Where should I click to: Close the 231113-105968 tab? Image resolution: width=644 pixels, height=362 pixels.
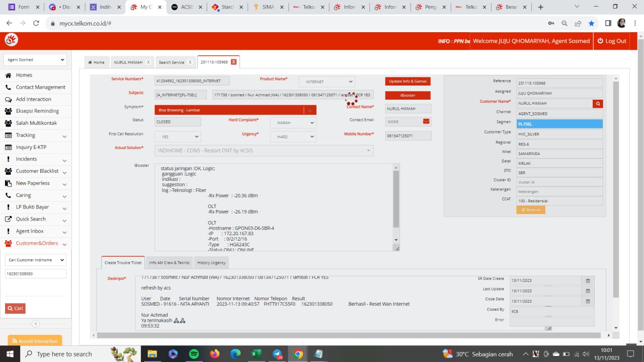(x=233, y=62)
